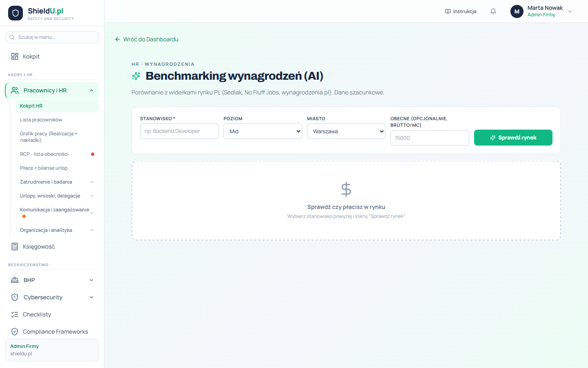Image resolution: width=588 pixels, height=368 pixels.
Task: Open the Poziom dropdown showing Mid
Action: [x=263, y=131]
